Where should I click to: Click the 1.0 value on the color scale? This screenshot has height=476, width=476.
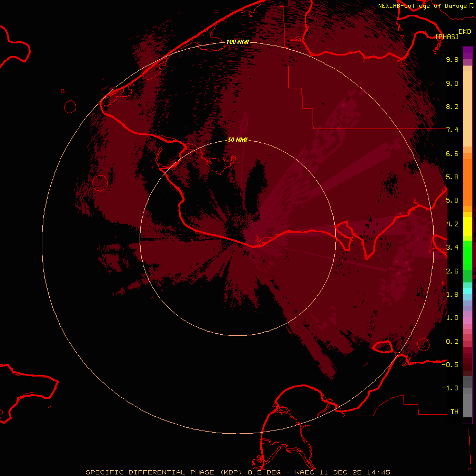click(452, 318)
